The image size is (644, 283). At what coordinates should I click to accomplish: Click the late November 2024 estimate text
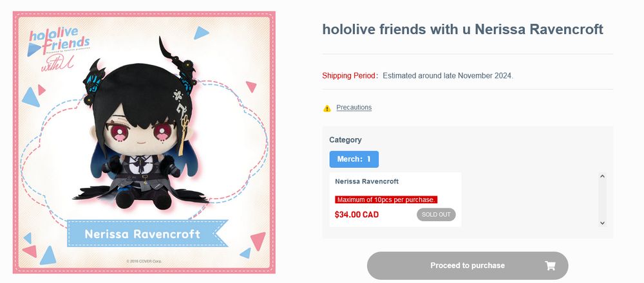click(448, 76)
